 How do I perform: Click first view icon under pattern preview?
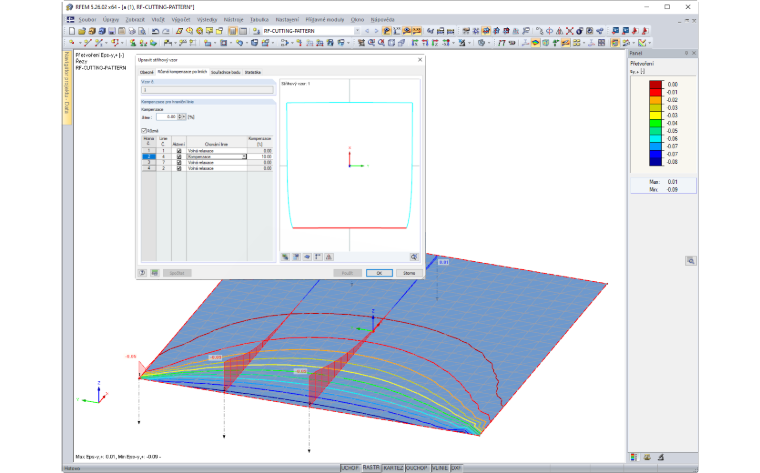[285, 257]
